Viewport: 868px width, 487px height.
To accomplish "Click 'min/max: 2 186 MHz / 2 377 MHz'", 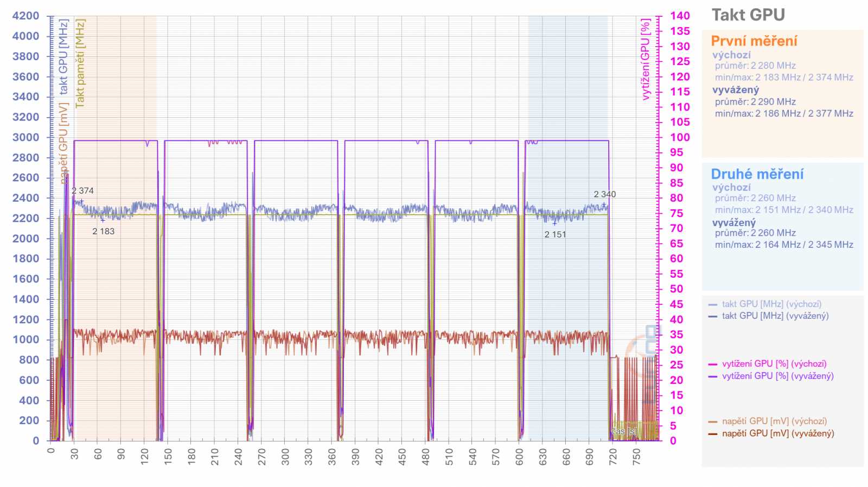I will click(x=784, y=113).
